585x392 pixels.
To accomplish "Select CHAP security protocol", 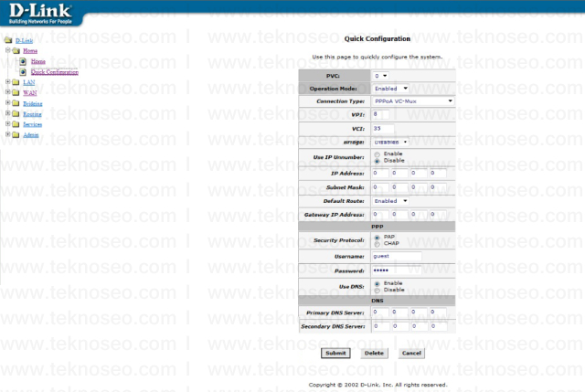I will [x=378, y=244].
